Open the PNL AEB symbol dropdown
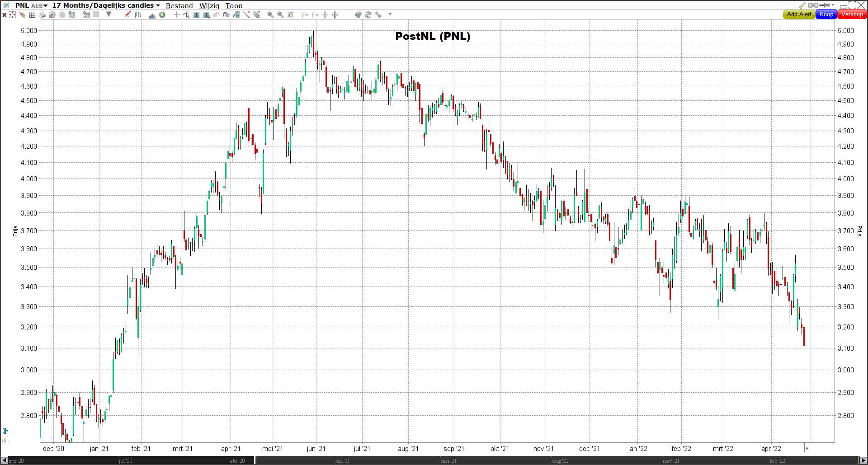 pyautogui.click(x=31, y=5)
